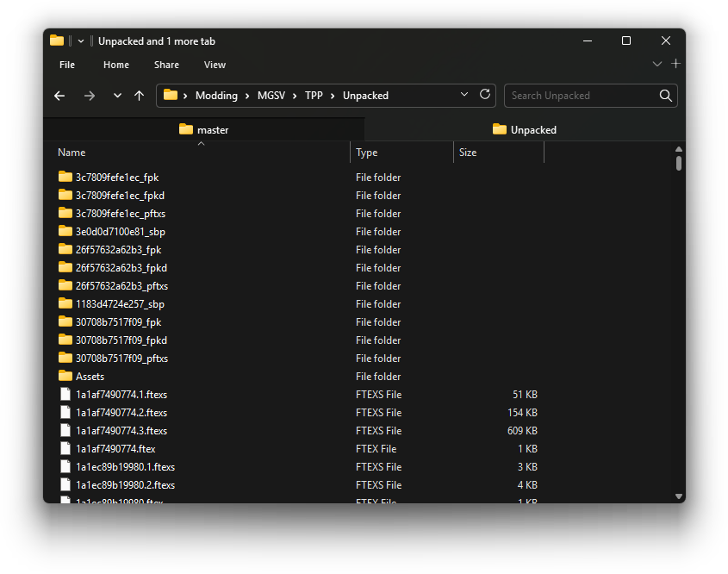Image resolution: width=728 pixels, height=574 pixels.
Task: Open the View ribbon tab
Action: click(x=215, y=65)
